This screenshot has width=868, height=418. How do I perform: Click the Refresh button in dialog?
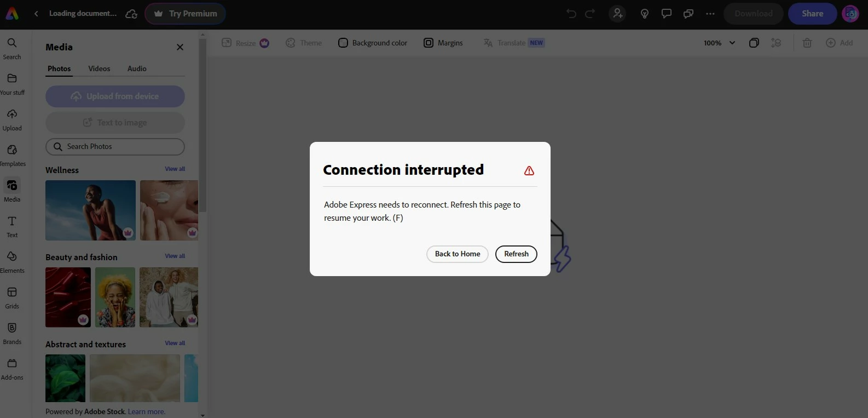516,254
